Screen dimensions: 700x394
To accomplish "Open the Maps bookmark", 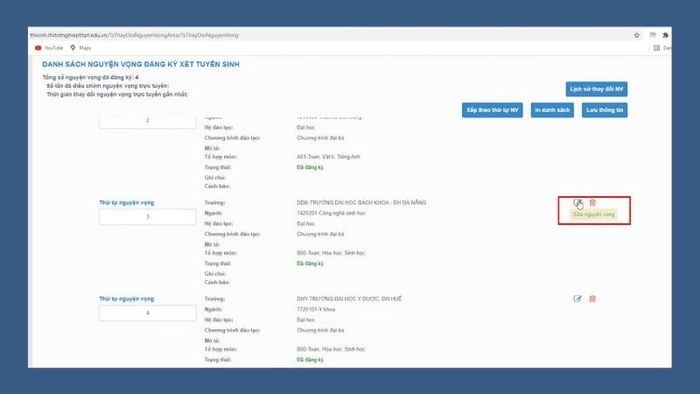I will 81,48.
